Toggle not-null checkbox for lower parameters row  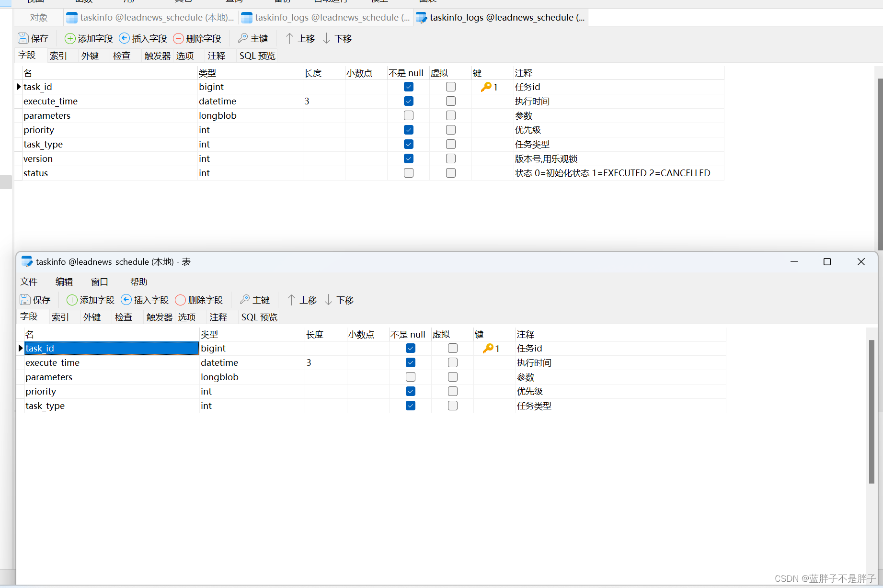(411, 377)
